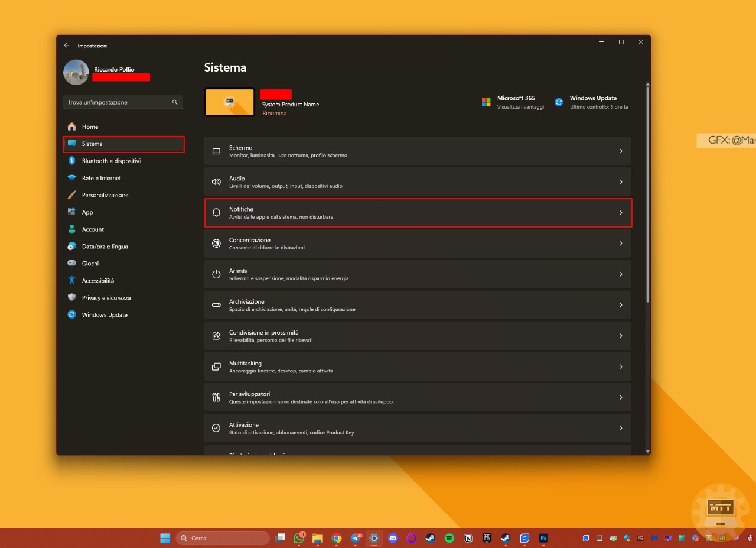The width and height of the screenshot is (756, 548).
Task: Switch to Privacy e sicurezza section
Action: click(106, 297)
